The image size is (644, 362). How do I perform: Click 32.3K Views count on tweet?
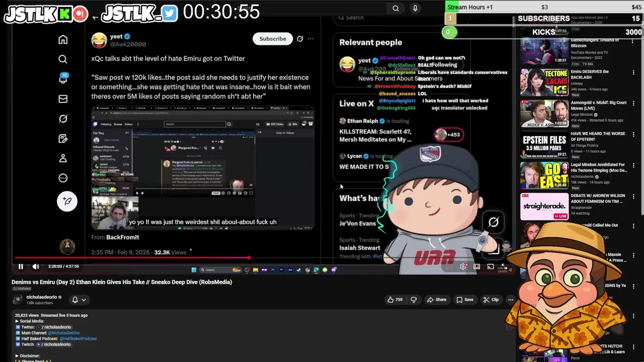click(170, 252)
